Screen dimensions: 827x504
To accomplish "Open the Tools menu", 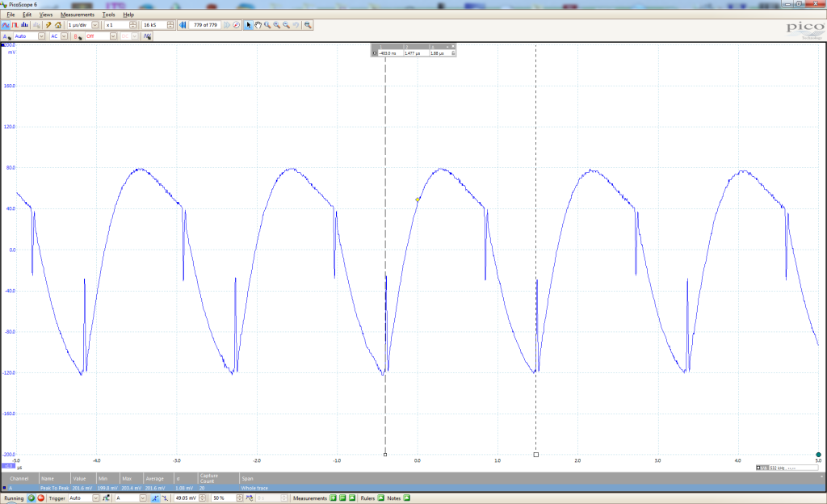I will tap(109, 15).
